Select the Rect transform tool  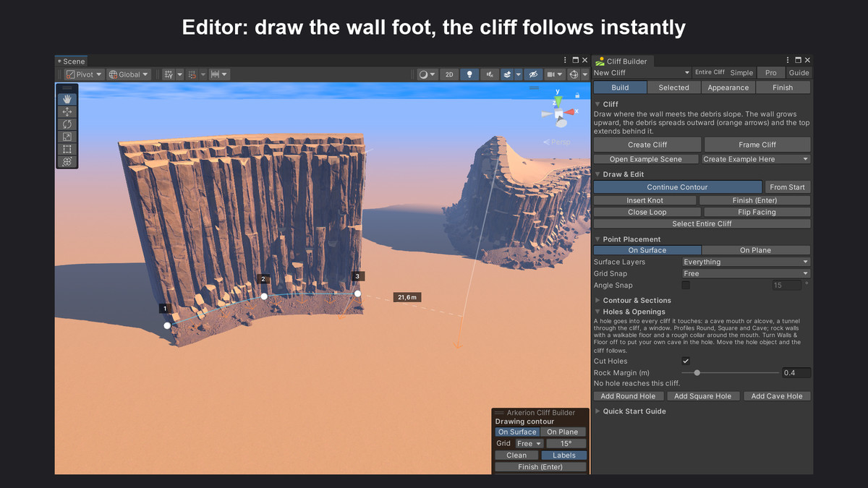point(67,149)
